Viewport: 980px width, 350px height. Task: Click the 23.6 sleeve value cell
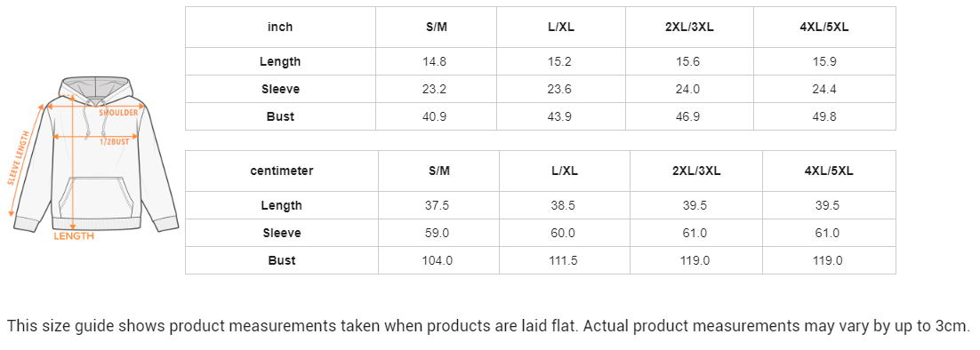[561, 89]
